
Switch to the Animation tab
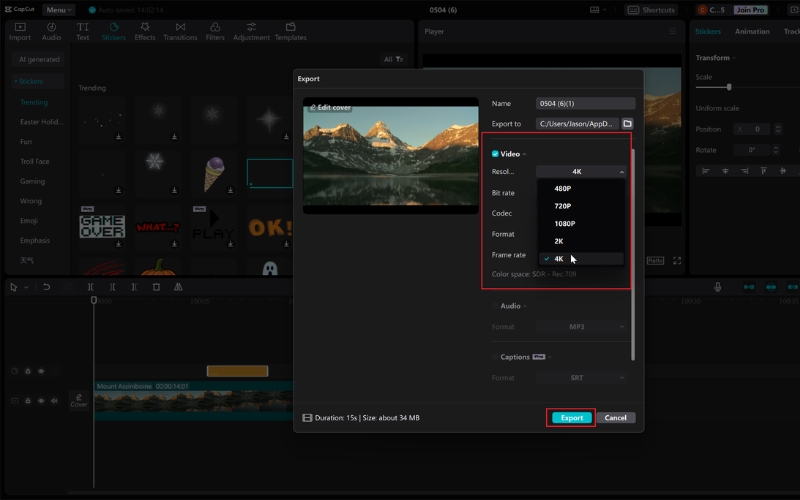[x=752, y=32]
